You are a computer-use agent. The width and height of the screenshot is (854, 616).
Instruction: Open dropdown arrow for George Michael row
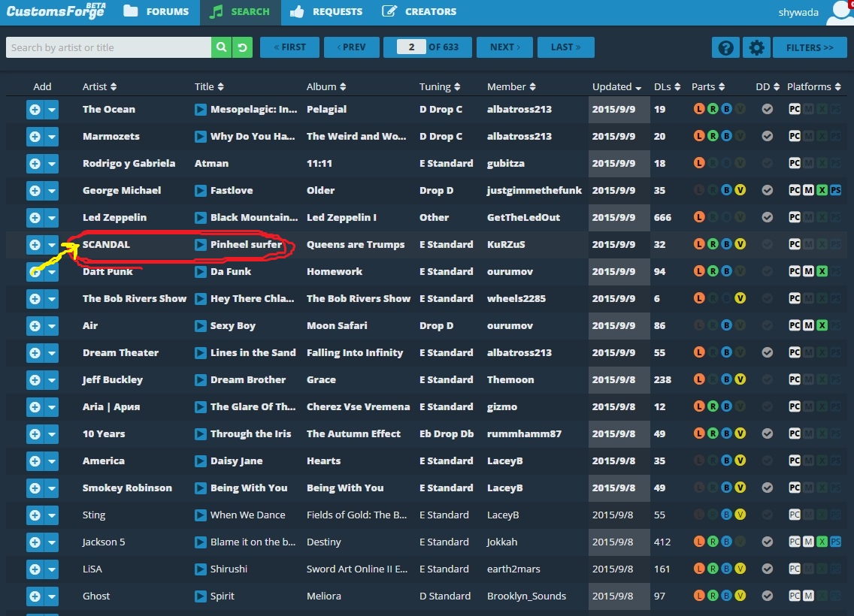point(51,191)
